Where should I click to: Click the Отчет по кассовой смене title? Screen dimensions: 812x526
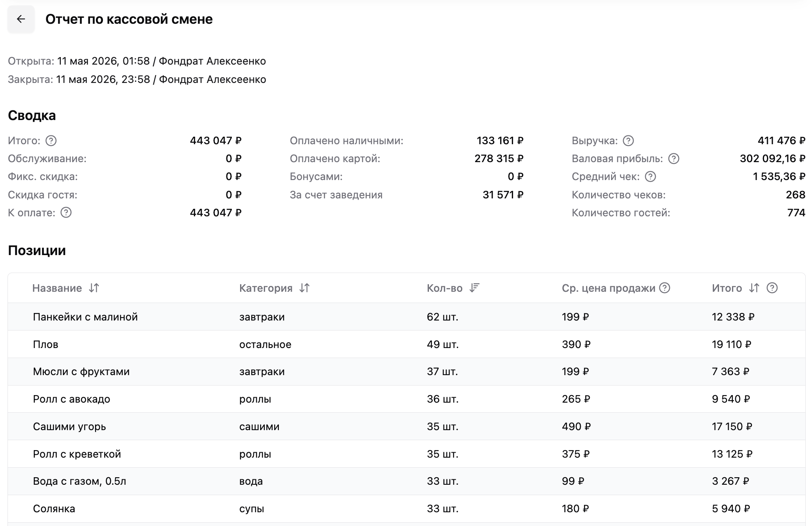point(129,19)
